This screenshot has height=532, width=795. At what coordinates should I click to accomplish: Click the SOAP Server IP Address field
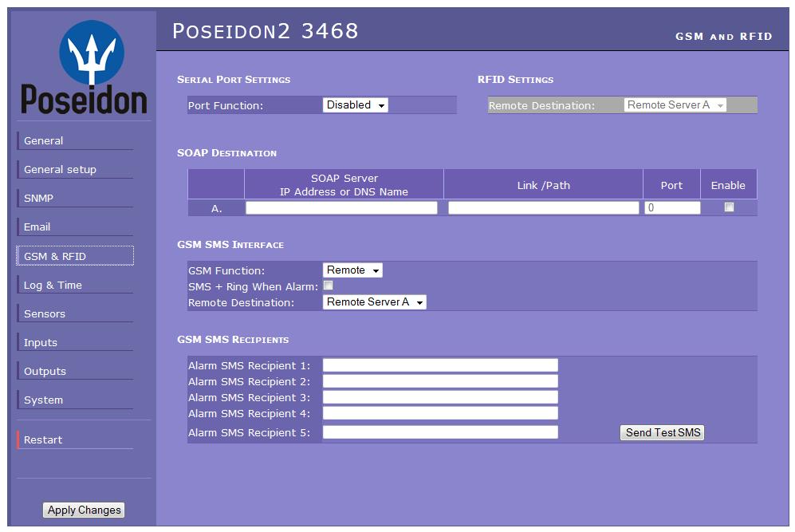click(x=341, y=207)
